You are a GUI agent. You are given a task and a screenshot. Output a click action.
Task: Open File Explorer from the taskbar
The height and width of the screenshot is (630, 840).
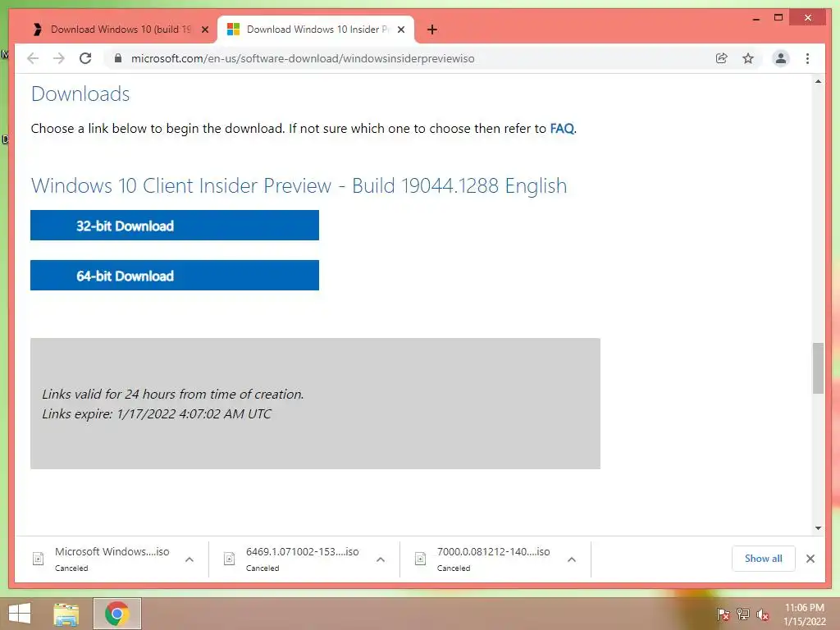(x=66, y=614)
